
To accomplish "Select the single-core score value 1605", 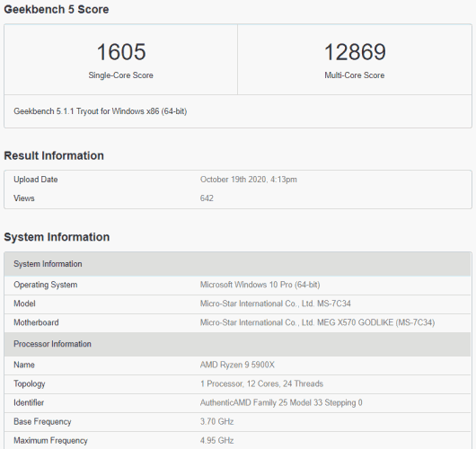I will (121, 51).
